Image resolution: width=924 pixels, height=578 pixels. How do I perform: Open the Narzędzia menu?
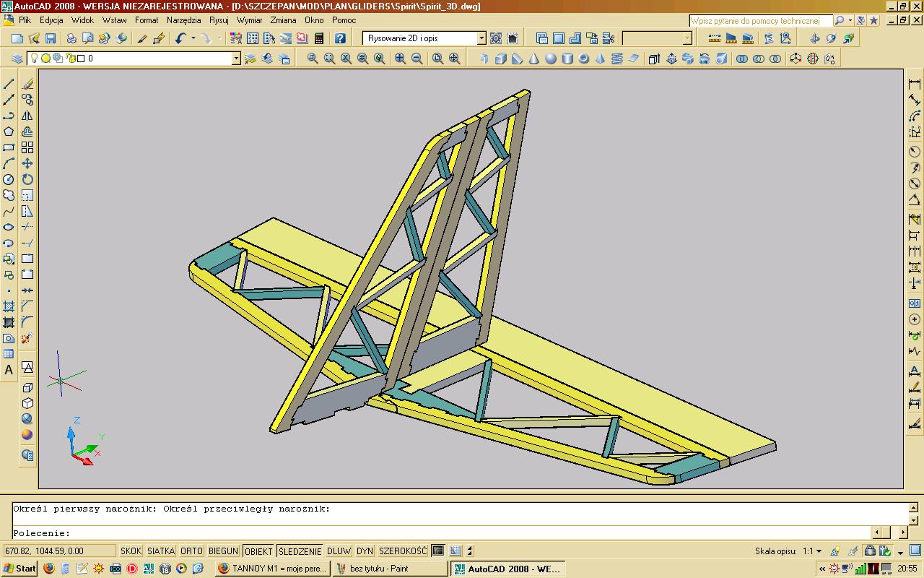click(x=183, y=20)
